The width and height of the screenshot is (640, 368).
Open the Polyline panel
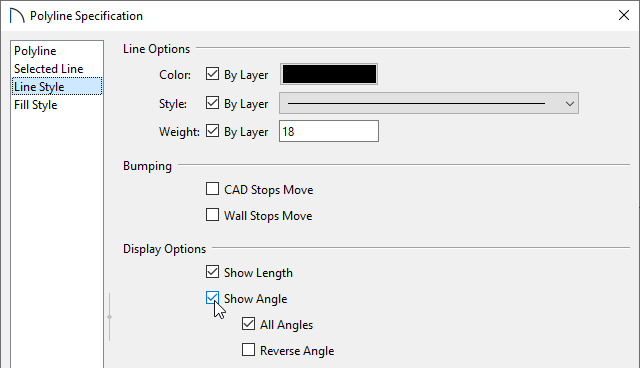coord(35,51)
